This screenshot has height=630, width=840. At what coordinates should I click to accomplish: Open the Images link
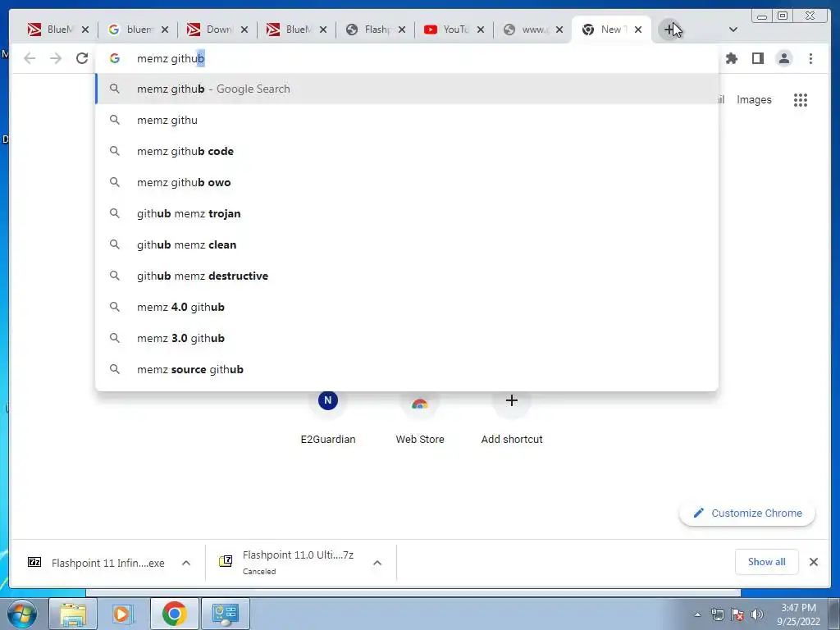click(x=754, y=99)
